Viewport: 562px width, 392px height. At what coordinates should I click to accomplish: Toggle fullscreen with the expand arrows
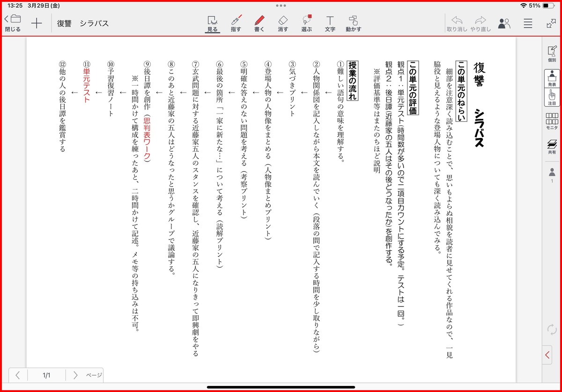[x=551, y=23]
